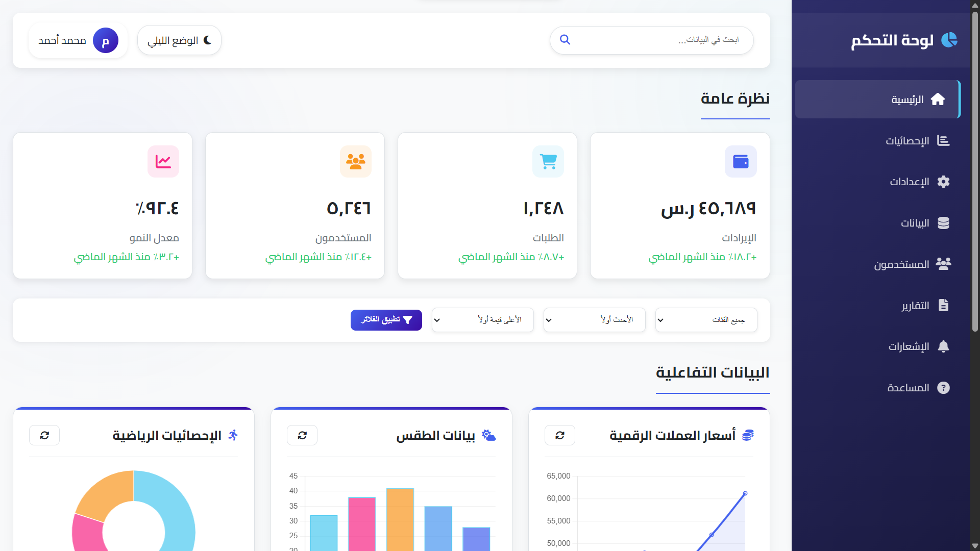The width and height of the screenshot is (980, 551).
Task: Refresh the weather data chart
Action: (302, 435)
